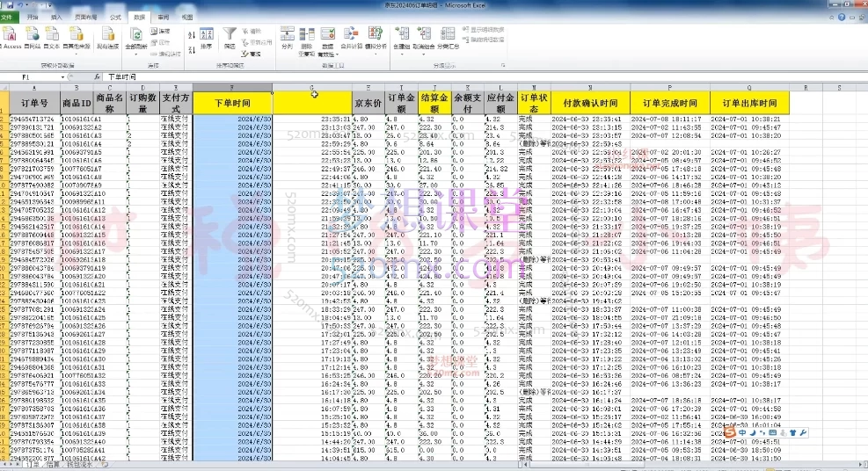Click header cell 应付金额
Viewport: 868px width, 471px height.
point(500,103)
